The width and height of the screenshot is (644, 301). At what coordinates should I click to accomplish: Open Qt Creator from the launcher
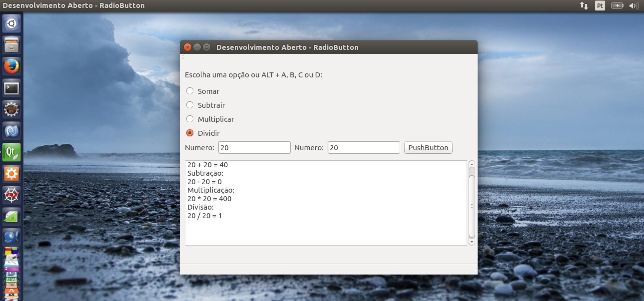pos(11,152)
